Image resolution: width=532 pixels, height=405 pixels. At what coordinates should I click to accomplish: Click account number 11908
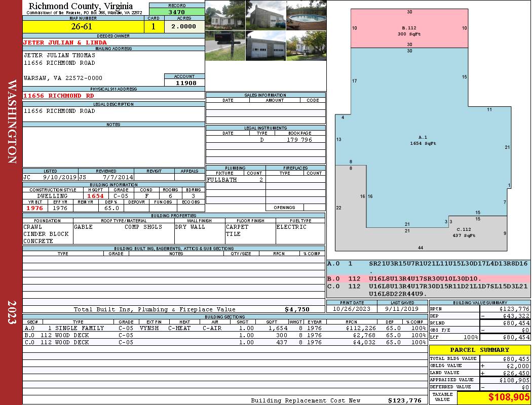click(186, 83)
